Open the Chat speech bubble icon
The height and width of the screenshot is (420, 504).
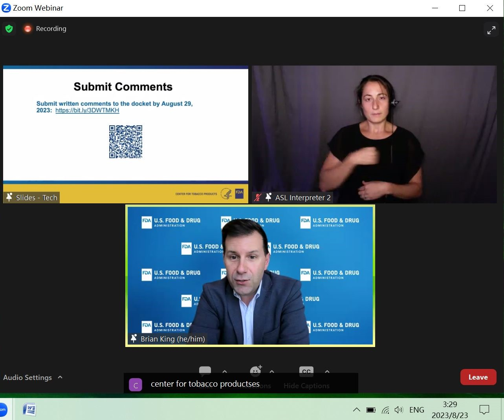pyautogui.click(x=205, y=371)
